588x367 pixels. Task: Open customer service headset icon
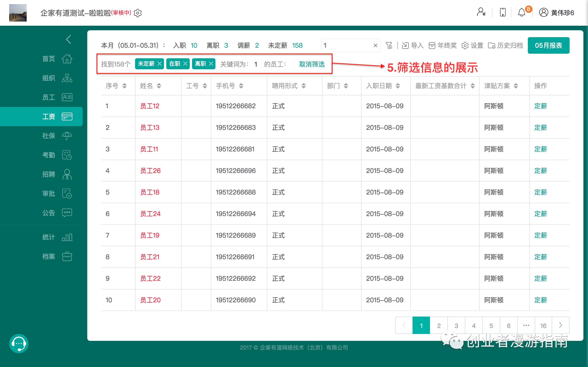pos(19,343)
